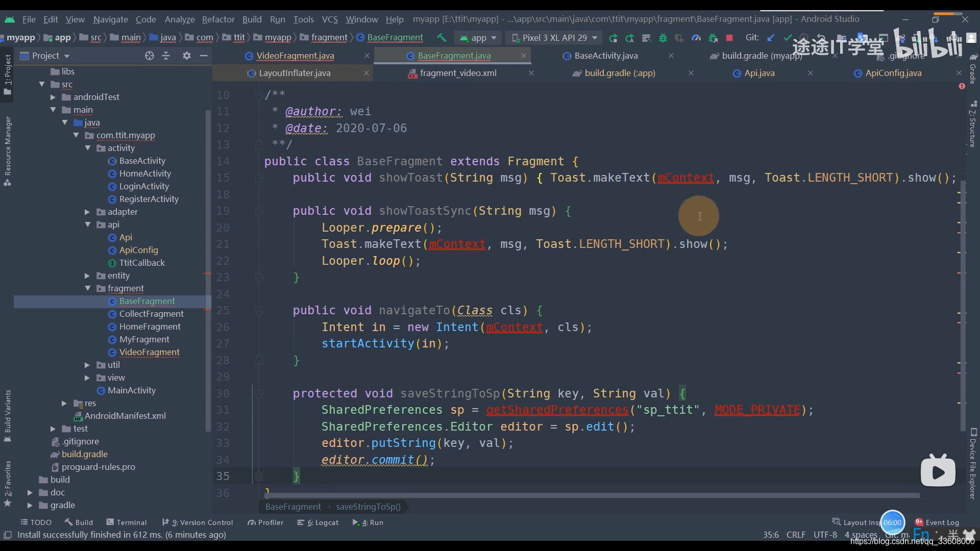The height and width of the screenshot is (551, 980).
Task: Toggle fold marker at showToast line 15
Action: point(259,178)
